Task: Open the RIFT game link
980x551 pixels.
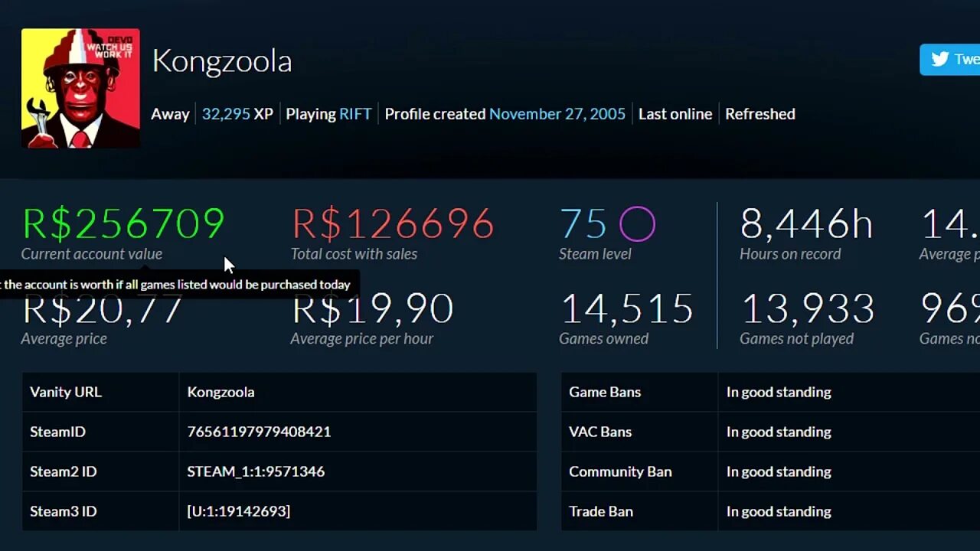Action: (x=355, y=114)
